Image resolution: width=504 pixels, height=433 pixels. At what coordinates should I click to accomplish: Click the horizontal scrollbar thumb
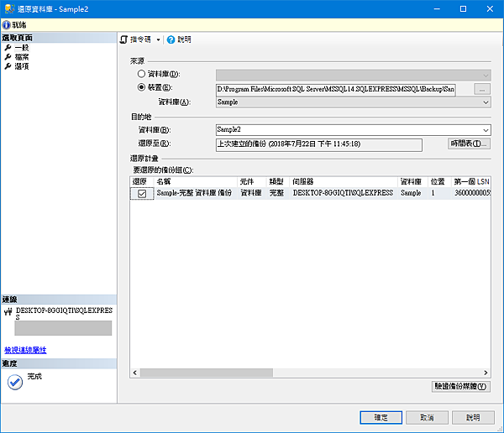(207, 373)
